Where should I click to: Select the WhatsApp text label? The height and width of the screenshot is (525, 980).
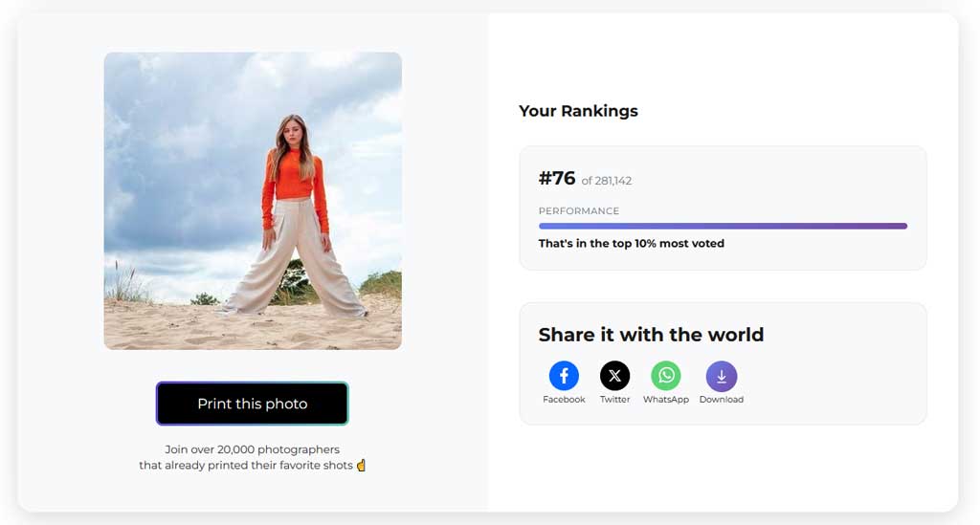coord(666,400)
